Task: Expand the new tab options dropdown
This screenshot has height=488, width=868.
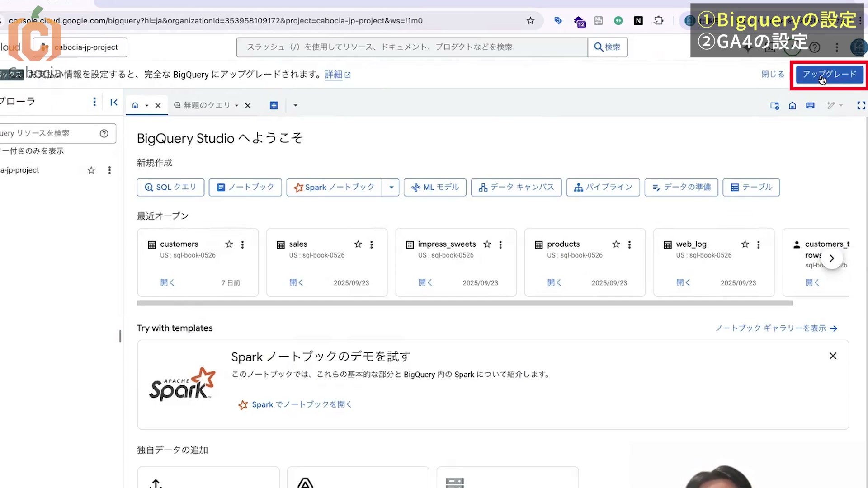Action: pyautogui.click(x=296, y=105)
